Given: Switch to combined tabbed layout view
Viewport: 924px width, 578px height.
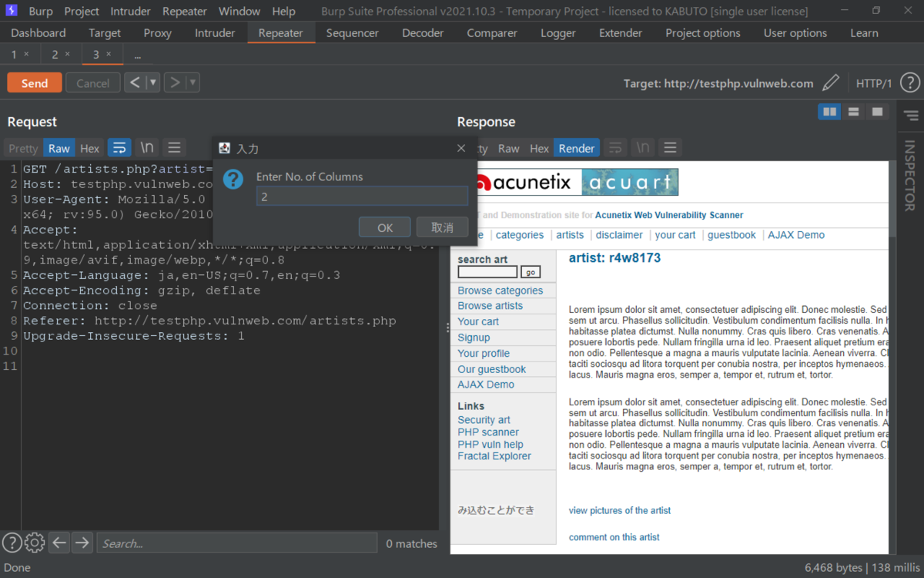Looking at the screenshot, I should [877, 112].
